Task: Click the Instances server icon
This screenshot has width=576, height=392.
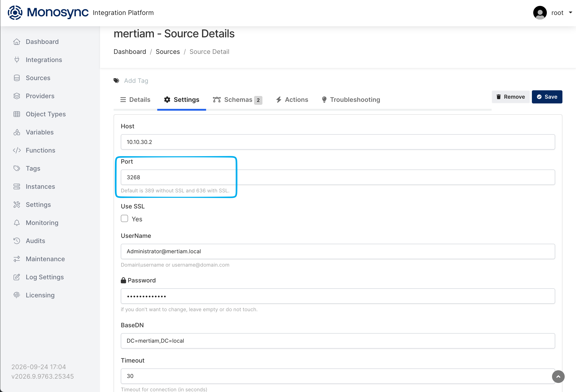Action: point(17,186)
